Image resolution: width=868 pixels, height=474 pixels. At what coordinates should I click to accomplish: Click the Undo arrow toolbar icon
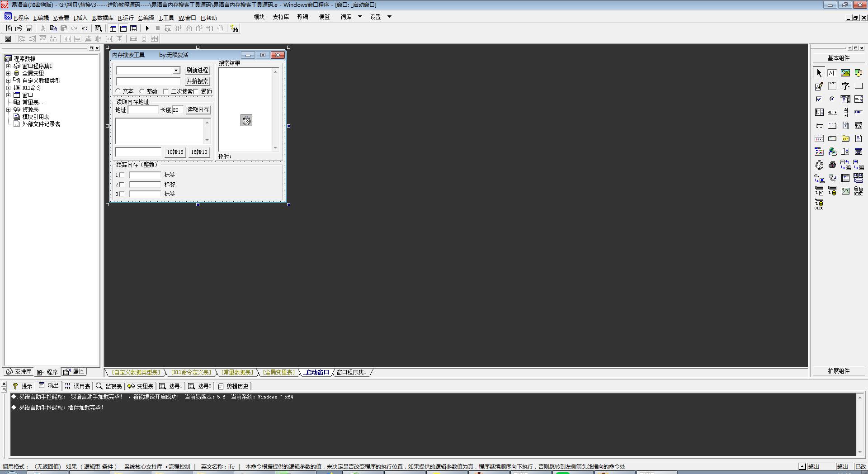point(85,28)
